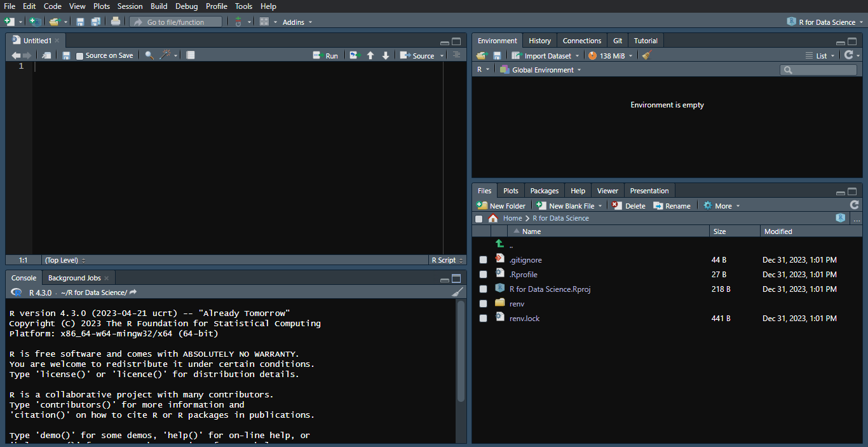Clear the console with the broom icon

(x=457, y=292)
